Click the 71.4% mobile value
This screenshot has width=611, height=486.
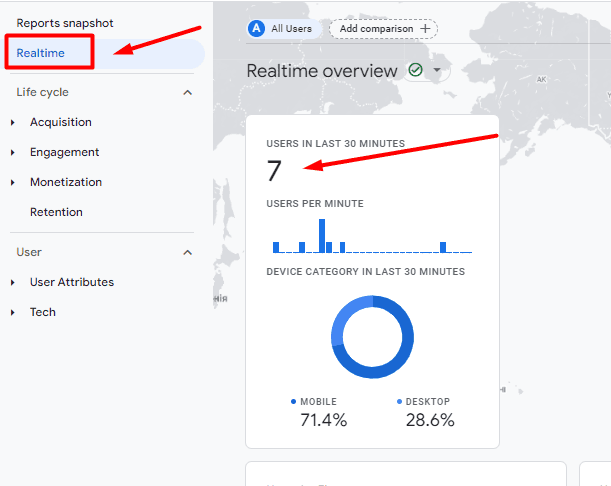tap(323, 420)
